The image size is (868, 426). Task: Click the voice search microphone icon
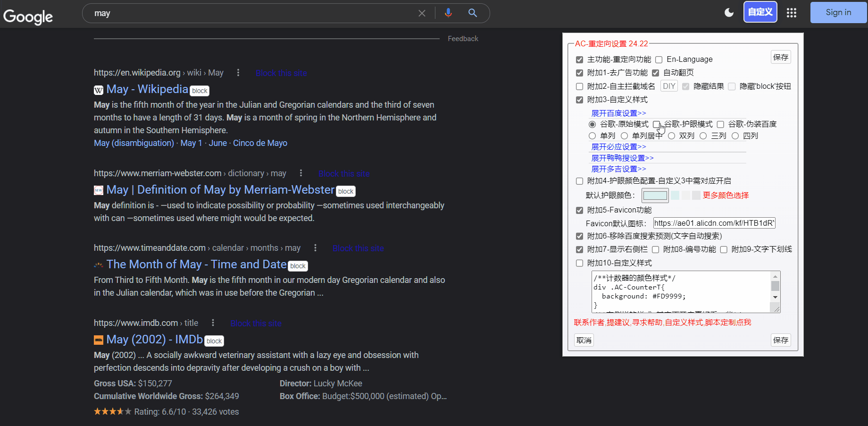click(x=448, y=13)
